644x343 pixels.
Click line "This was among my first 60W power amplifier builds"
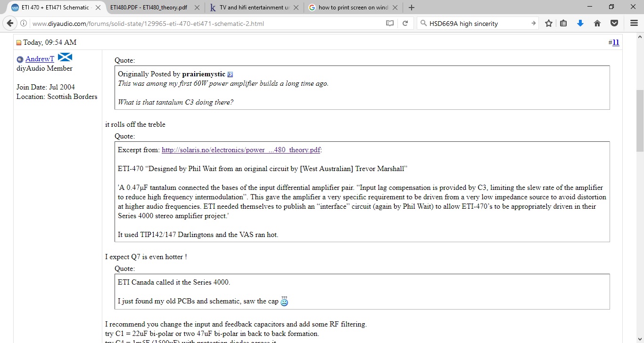coord(223,83)
